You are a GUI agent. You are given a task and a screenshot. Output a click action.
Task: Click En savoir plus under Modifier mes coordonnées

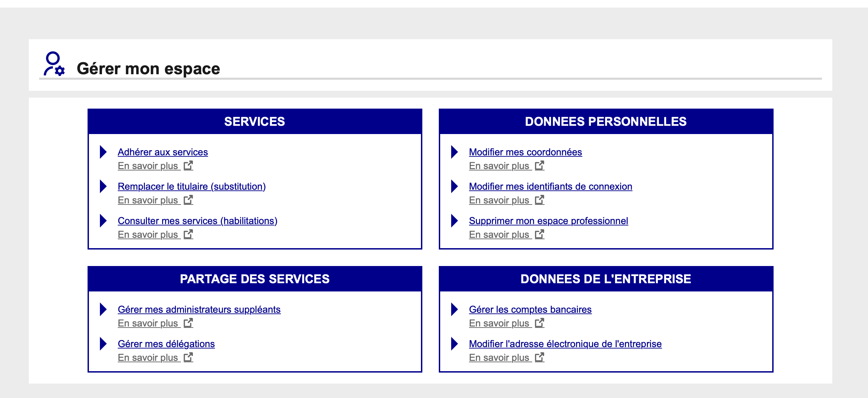(499, 166)
